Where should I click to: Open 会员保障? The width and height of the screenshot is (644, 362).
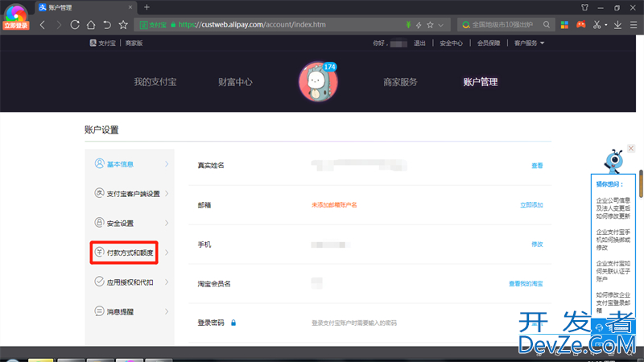tap(489, 43)
